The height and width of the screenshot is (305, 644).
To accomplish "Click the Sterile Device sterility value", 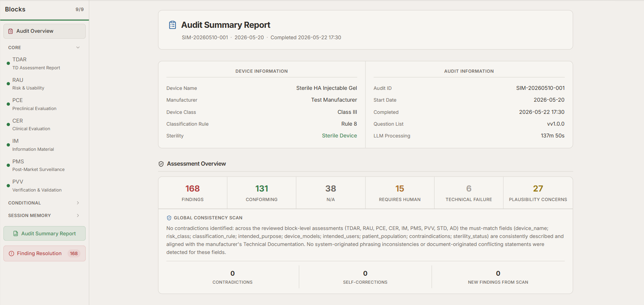I will pyautogui.click(x=339, y=136).
